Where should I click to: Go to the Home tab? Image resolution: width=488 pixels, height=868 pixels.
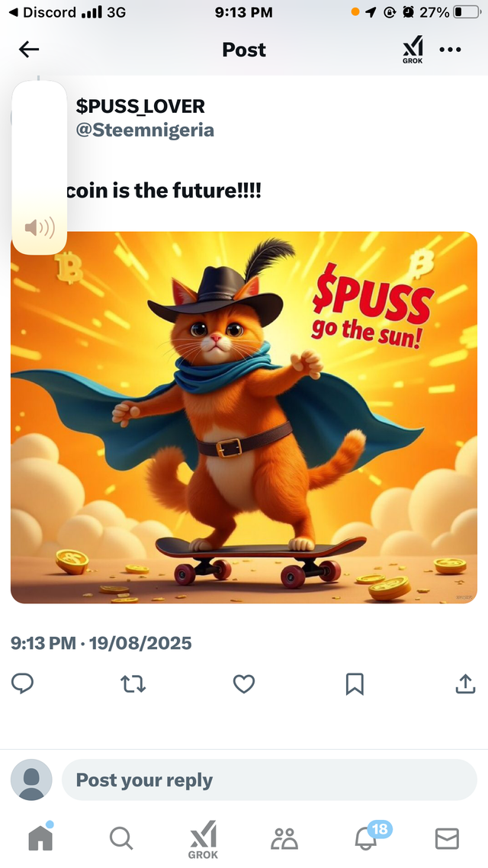[41, 837]
